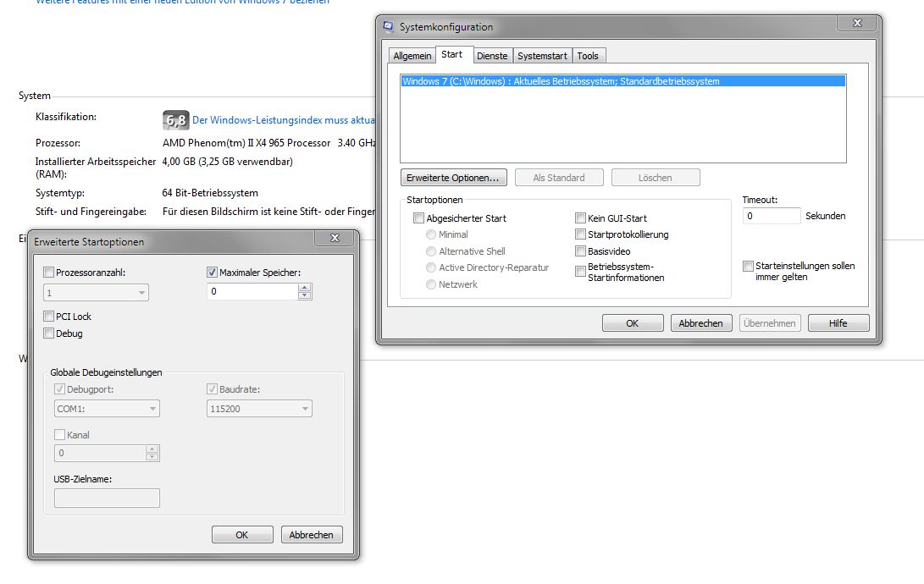Click OK in Systemkonfiguration
This screenshot has width=924, height=584.
pos(633,323)
